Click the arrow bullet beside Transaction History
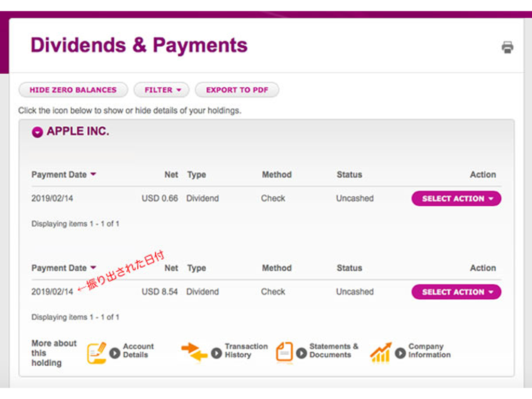This screenshot has width=532, height=399. 217,353
